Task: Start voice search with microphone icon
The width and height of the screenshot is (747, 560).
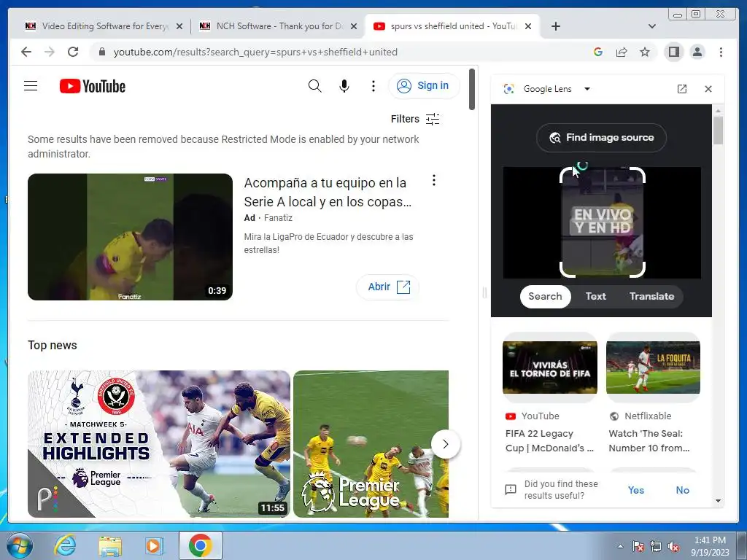Action: [344, 86]
